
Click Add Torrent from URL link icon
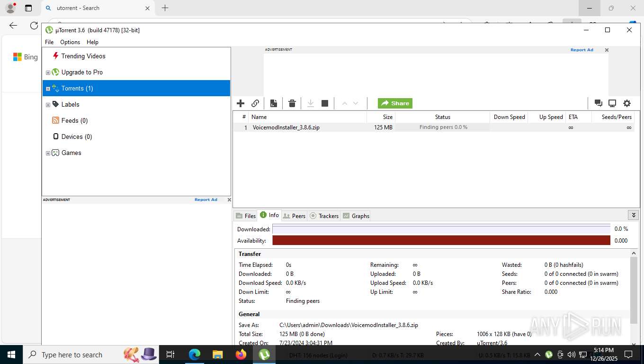pyautogui.click(x=255, y=103)
